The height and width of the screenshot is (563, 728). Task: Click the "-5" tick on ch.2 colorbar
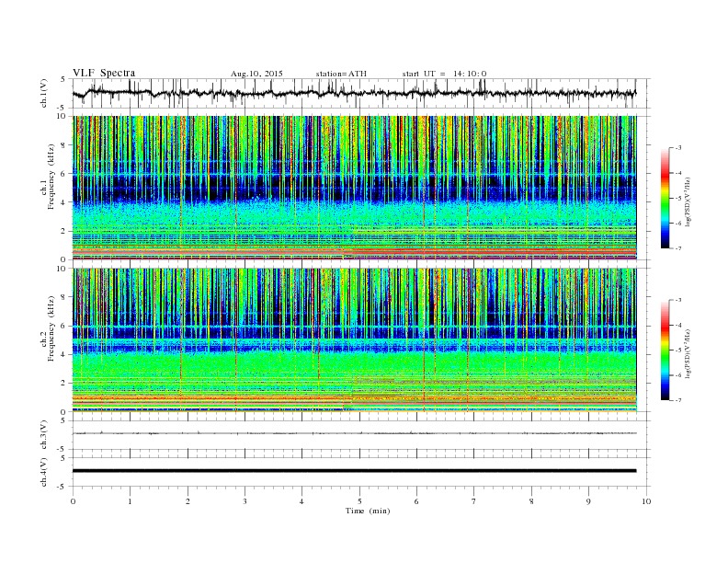(678, 350)
